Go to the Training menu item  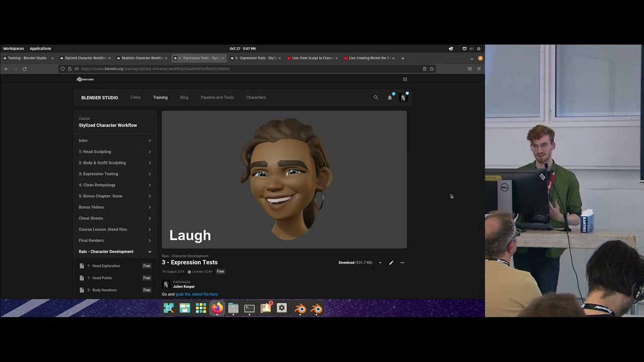[x=160, y=98]
